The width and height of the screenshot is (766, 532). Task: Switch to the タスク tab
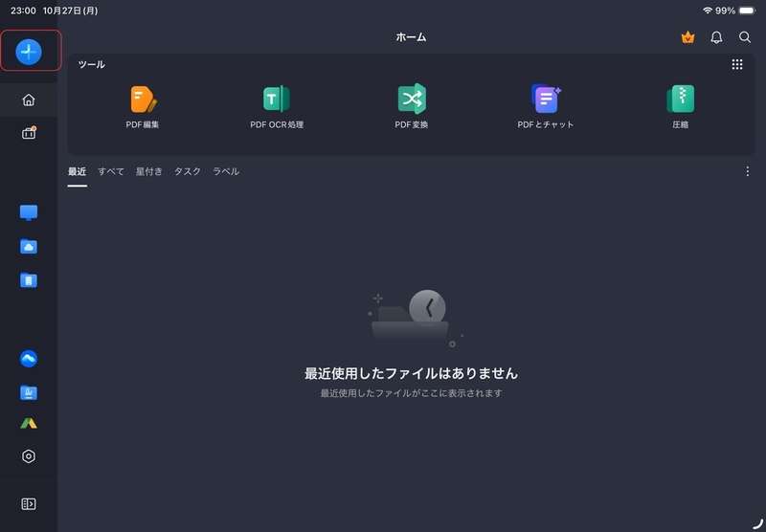(188, 171)
